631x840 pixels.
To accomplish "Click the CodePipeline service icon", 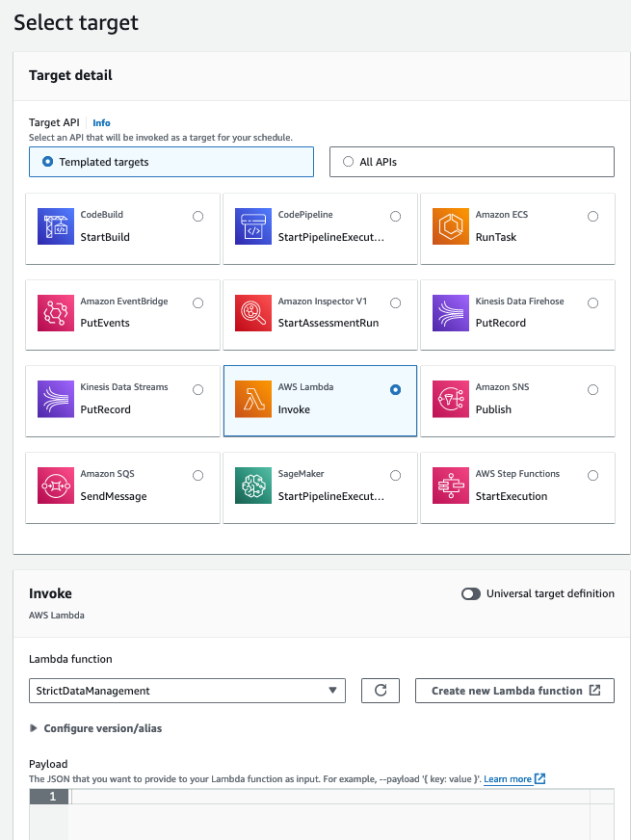I will 253,226.
